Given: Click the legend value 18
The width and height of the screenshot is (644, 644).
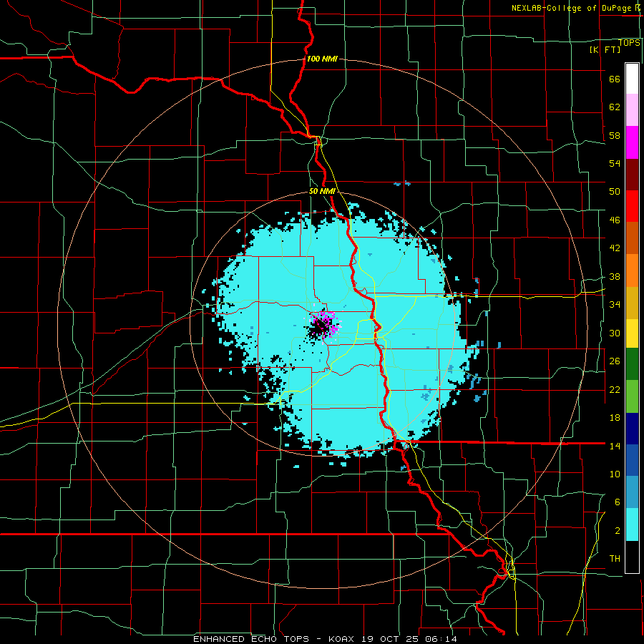Looking at the screenshot, I should (x=615, y=418).
